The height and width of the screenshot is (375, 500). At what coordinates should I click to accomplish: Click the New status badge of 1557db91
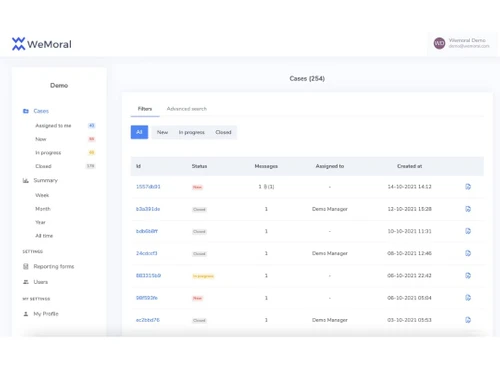pos(197,187)
